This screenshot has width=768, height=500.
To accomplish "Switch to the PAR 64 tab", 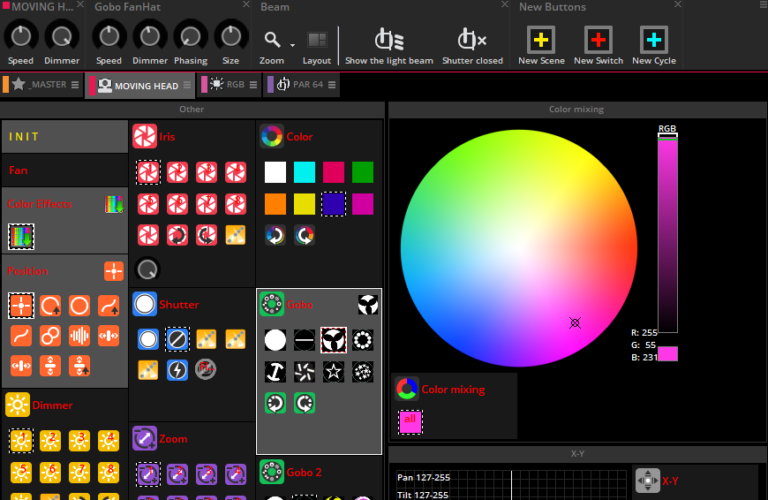I will coord(300,84).
